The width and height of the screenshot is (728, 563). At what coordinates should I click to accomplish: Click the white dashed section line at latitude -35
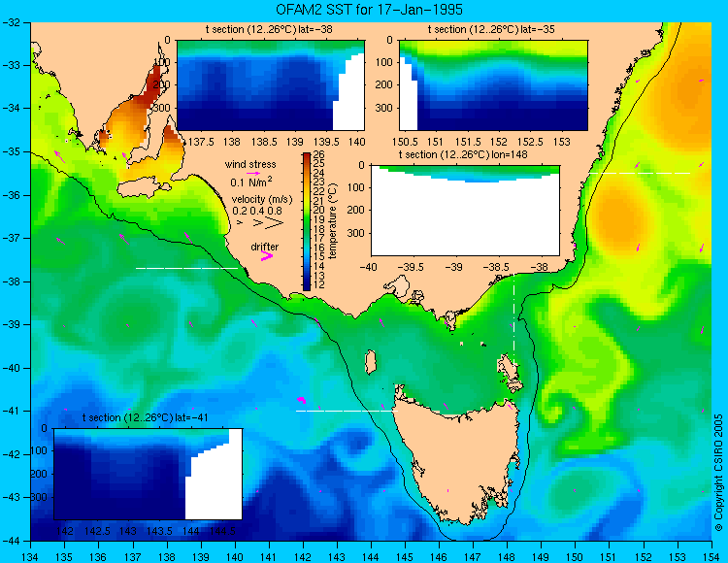click(641, 173)
